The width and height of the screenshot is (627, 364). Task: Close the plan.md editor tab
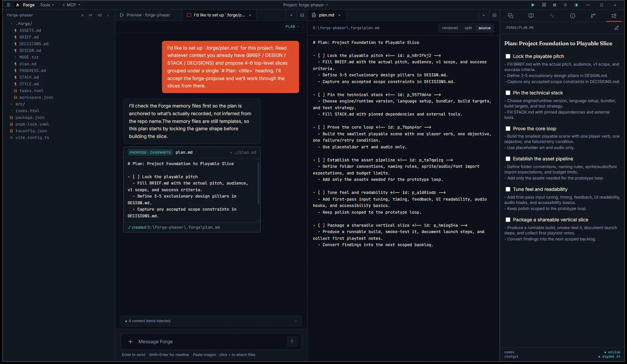pyautogui.click(x=340, y=15)
